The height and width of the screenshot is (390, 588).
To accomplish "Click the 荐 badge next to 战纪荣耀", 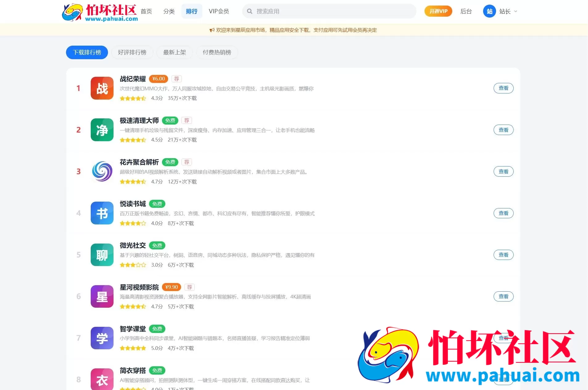I will tap(176, 79).
